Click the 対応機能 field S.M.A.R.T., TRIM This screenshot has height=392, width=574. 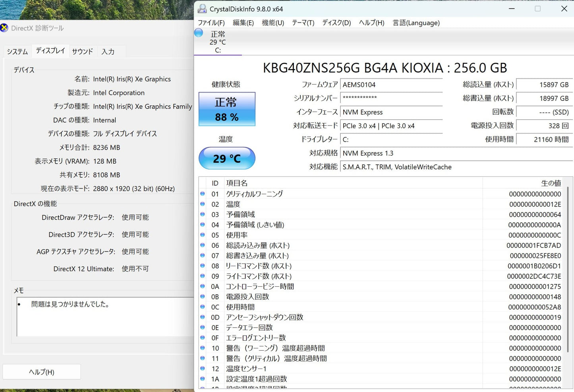456,167
